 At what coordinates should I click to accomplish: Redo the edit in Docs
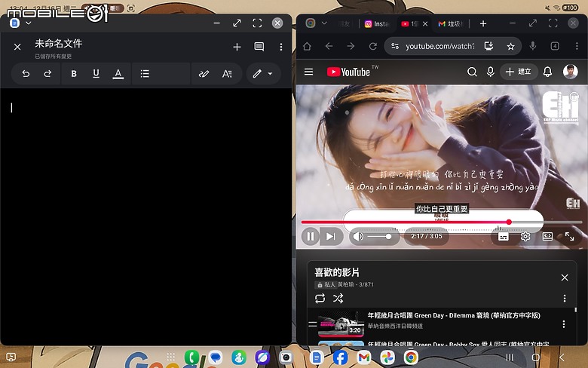tap(47, 74)
